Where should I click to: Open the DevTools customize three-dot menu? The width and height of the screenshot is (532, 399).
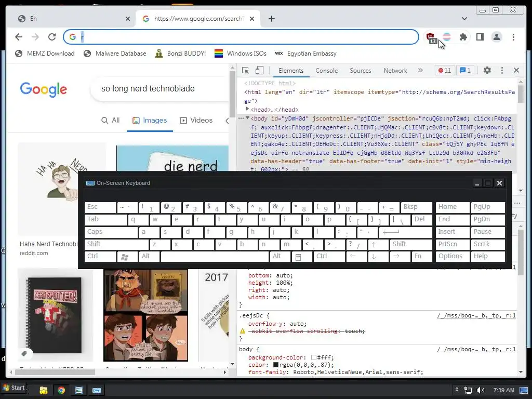pos(502,70)
